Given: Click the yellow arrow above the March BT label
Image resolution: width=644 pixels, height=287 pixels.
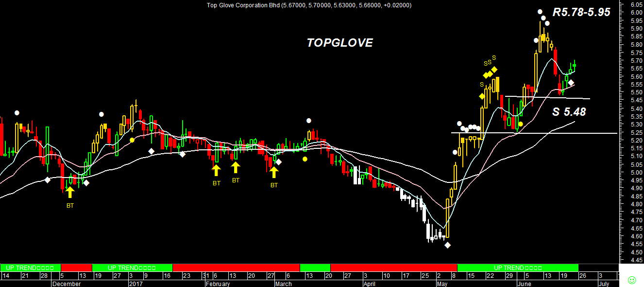Looking at the screenshot, I should (x=274, y=172).
